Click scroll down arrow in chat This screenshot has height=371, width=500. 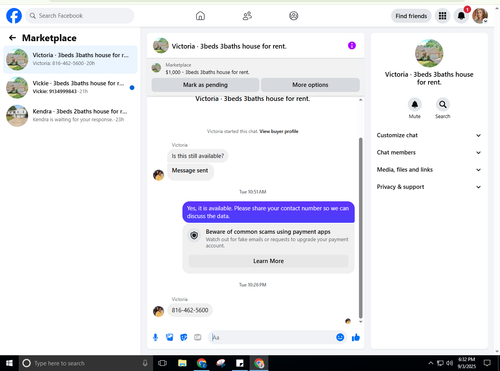pyautogui.click(x=360, y=322)
